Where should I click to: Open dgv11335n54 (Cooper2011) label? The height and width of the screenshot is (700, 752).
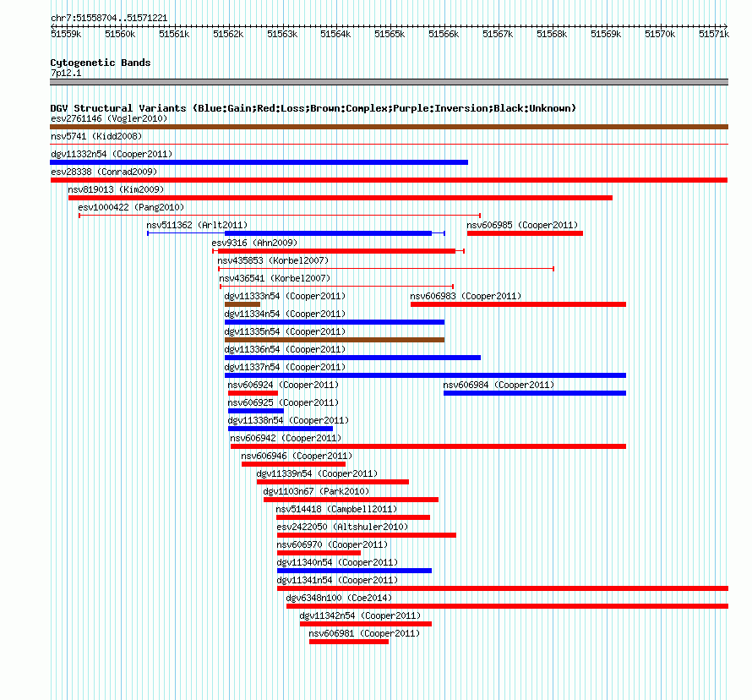coord(285,331)
